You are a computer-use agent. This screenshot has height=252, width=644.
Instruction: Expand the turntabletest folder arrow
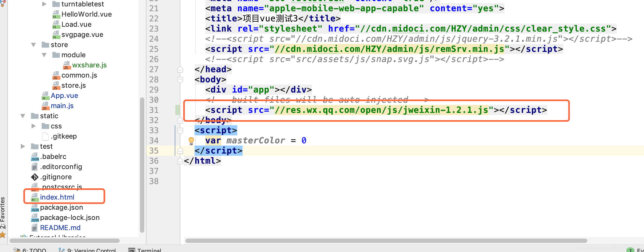[44, 4]
